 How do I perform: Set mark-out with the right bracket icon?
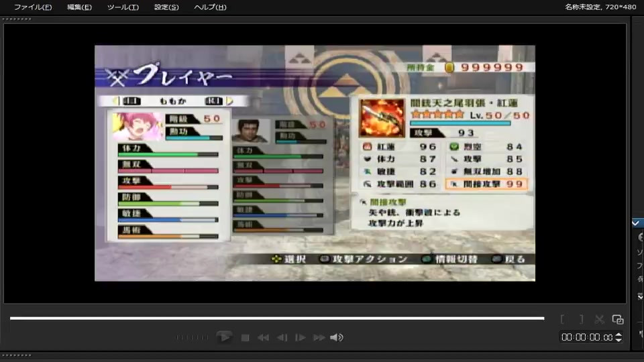click(x=581, y=319)
